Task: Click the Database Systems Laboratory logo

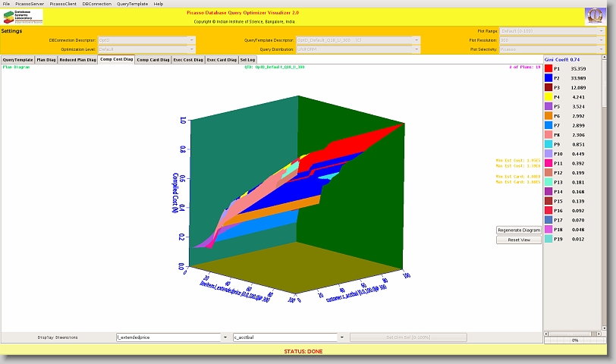Action: click(23, 17)
